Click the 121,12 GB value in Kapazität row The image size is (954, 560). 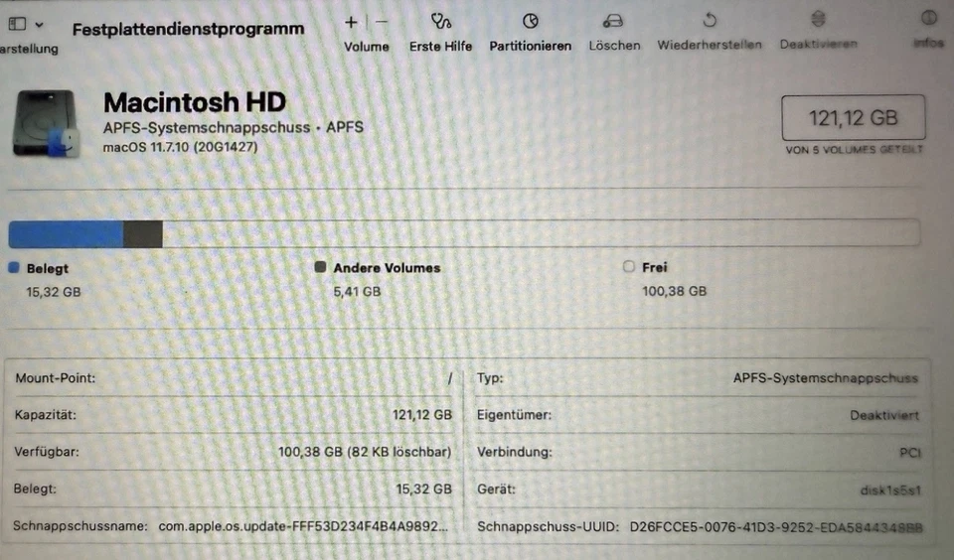point(422,415)
